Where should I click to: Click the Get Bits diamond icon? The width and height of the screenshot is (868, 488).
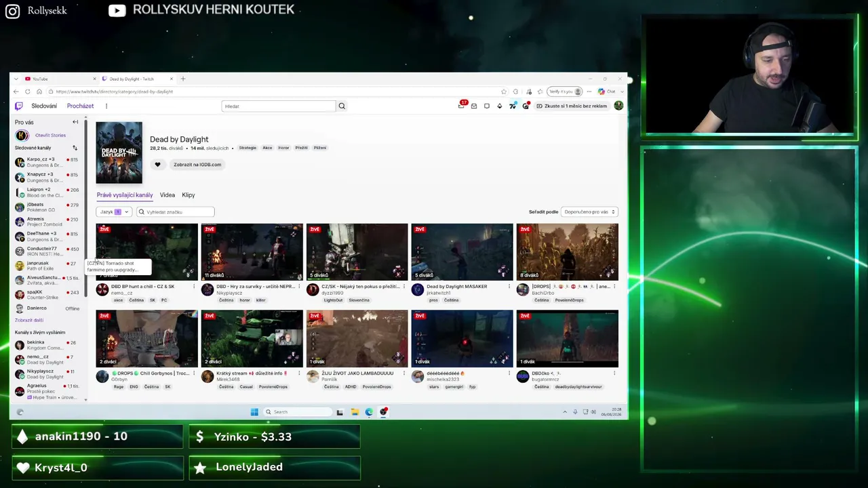pyautogui.click(x=500, y=106)
